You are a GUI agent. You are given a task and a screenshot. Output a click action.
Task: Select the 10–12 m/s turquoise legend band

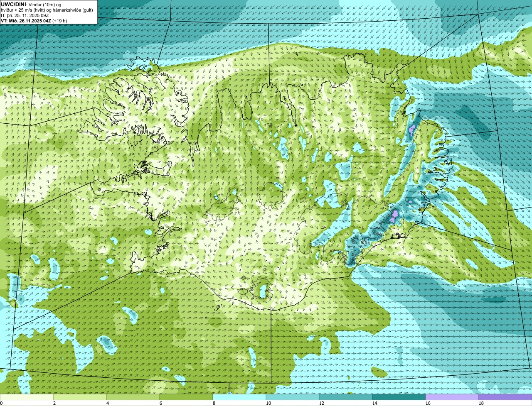(293, 397)
